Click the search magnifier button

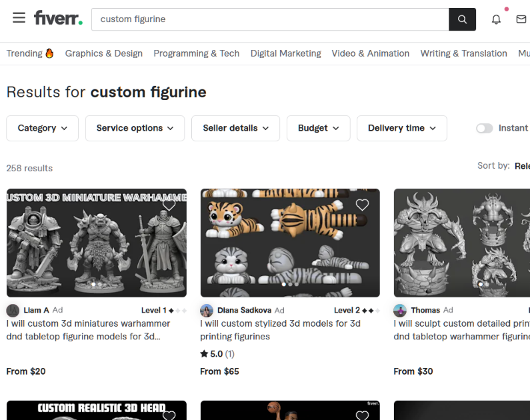(x=462, y=19)
